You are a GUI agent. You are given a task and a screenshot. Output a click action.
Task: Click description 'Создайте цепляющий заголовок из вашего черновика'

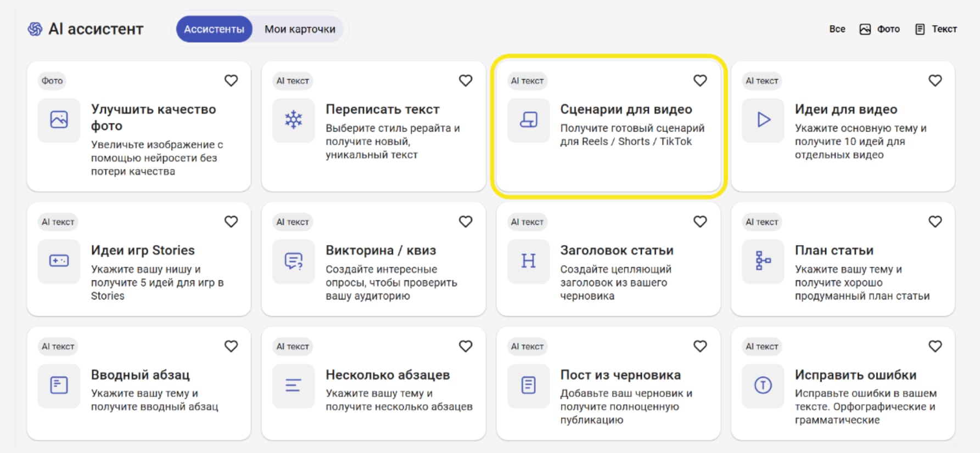coord(616,282)
